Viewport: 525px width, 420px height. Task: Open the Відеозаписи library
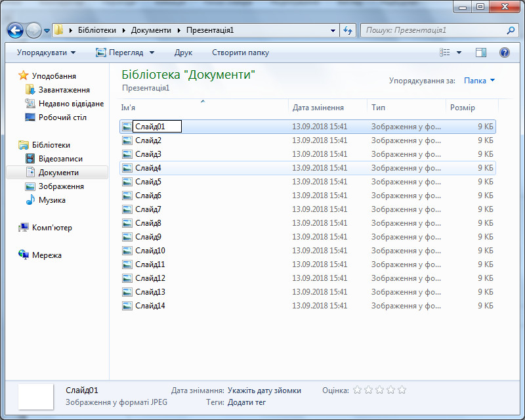tap(60, 159)
